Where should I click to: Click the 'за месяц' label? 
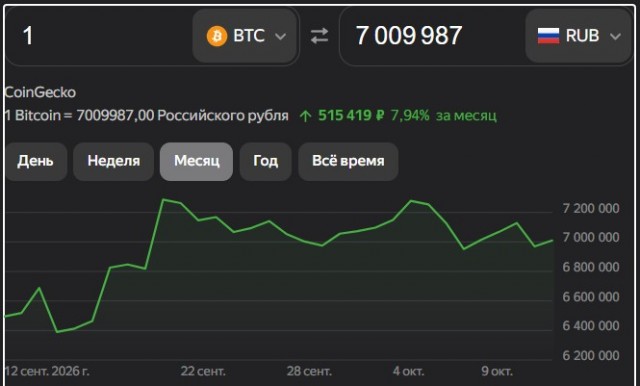tap(466, 116)
